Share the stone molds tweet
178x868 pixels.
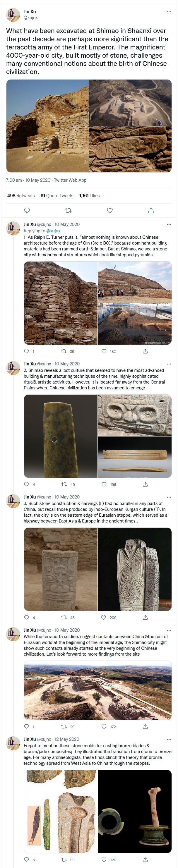click(145, 859)
